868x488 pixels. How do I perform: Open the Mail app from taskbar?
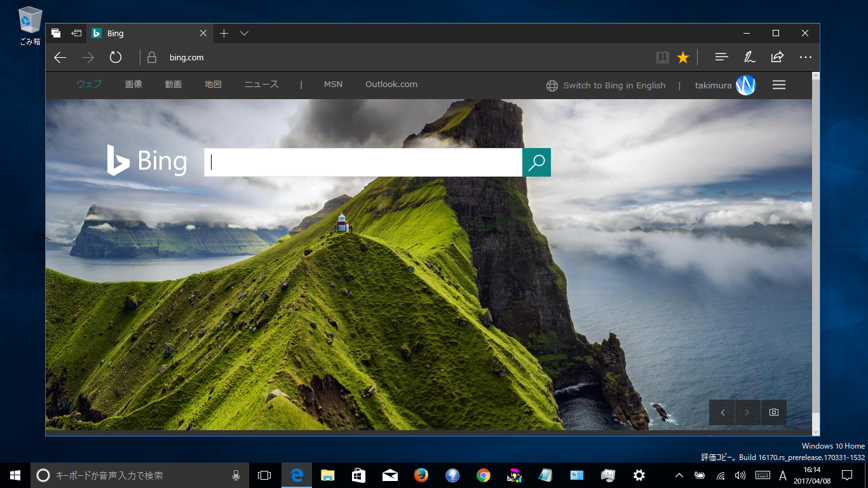[x=390, y=475]
